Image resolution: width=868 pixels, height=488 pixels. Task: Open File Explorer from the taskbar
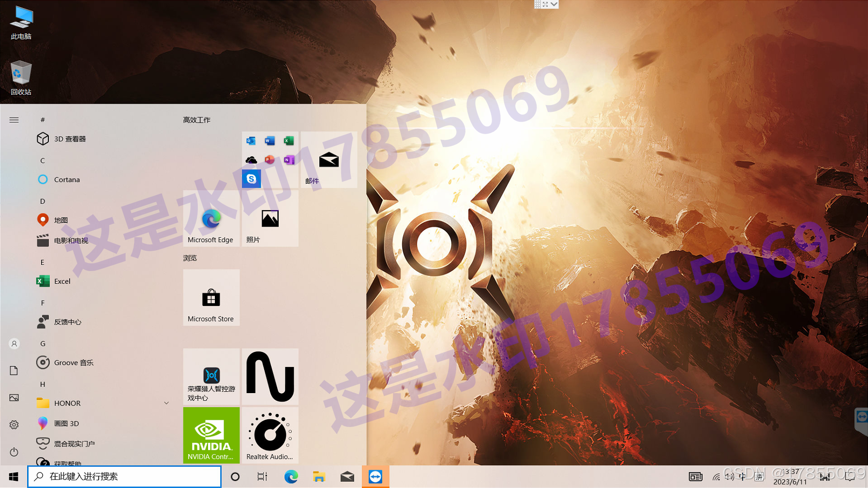[319, 477]
